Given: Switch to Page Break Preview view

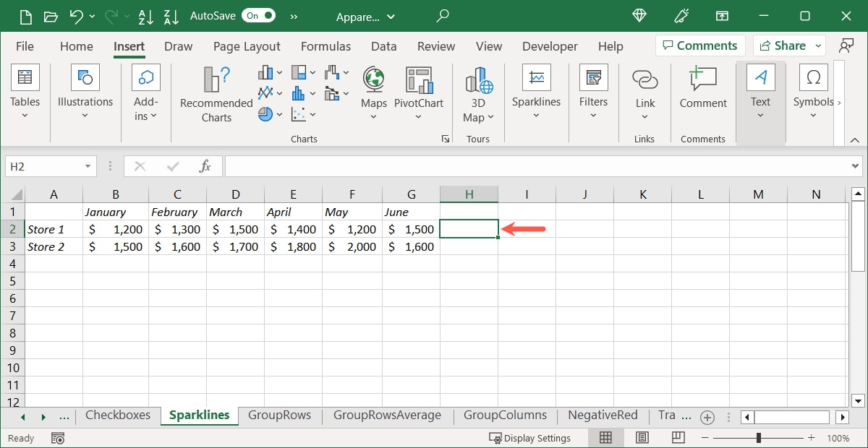Looking at the screenshot, I should click(x=678, y=437).
